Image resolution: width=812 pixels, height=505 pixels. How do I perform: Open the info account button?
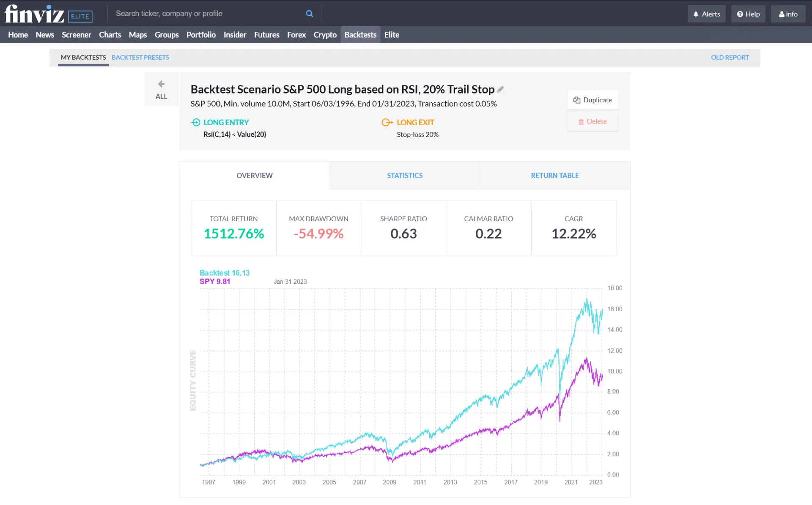click(x=788, y=14)
